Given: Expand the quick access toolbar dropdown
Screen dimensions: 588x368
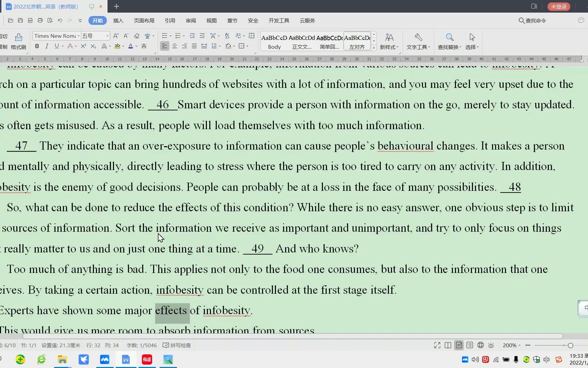Looking at the screenshot, I should pos(80,20).
